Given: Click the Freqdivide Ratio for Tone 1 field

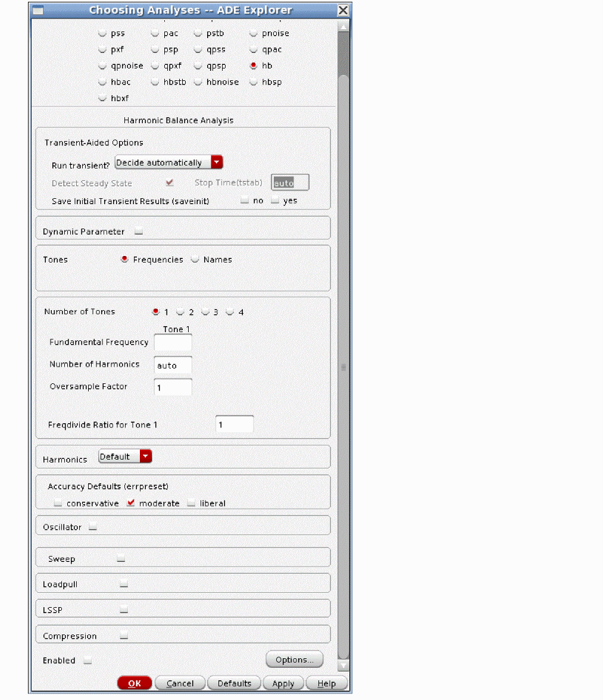Looking at the screenshot, I should [235, 424].
